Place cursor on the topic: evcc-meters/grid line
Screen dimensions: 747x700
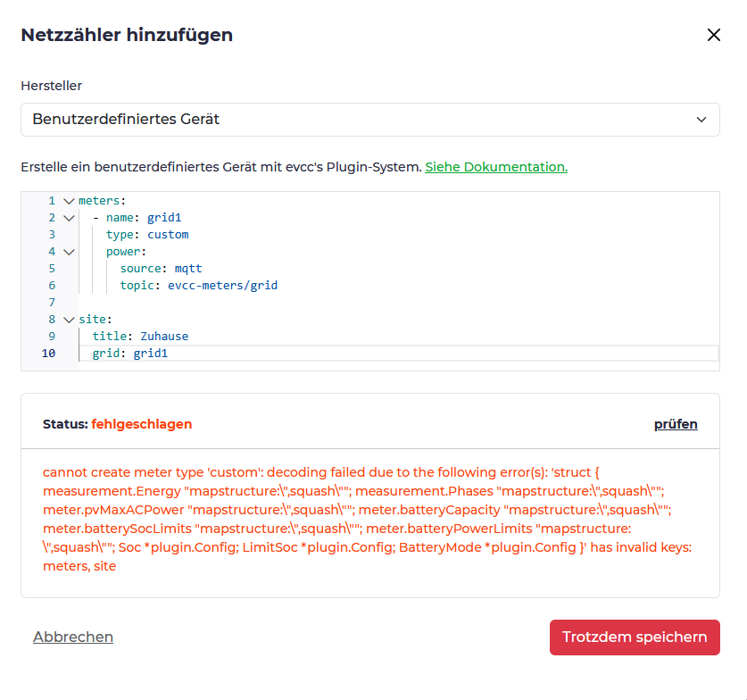tap(199, 286)
